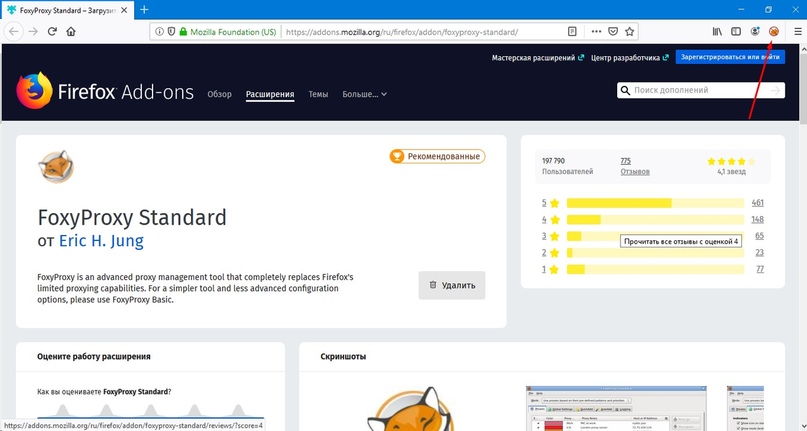807x431 pixels.
Task: Open 77 one-star reviews count
Action: (x=760, y=269)
